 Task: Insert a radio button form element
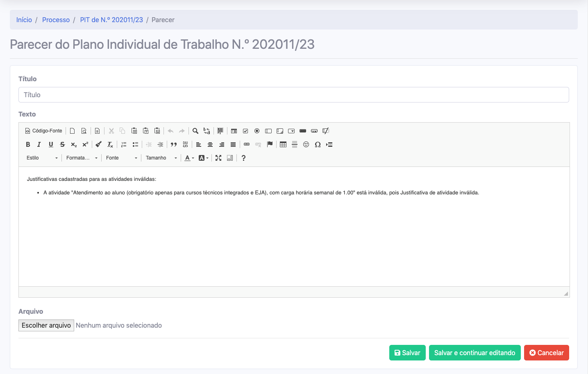pos(257,131)
